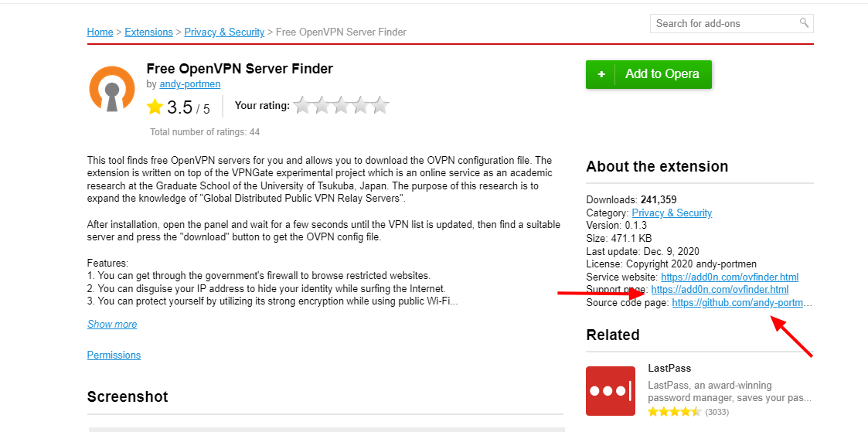Click the OpenVPN extension logo icon
Viewport: 868px width, 432px height.
coord(112,89)
